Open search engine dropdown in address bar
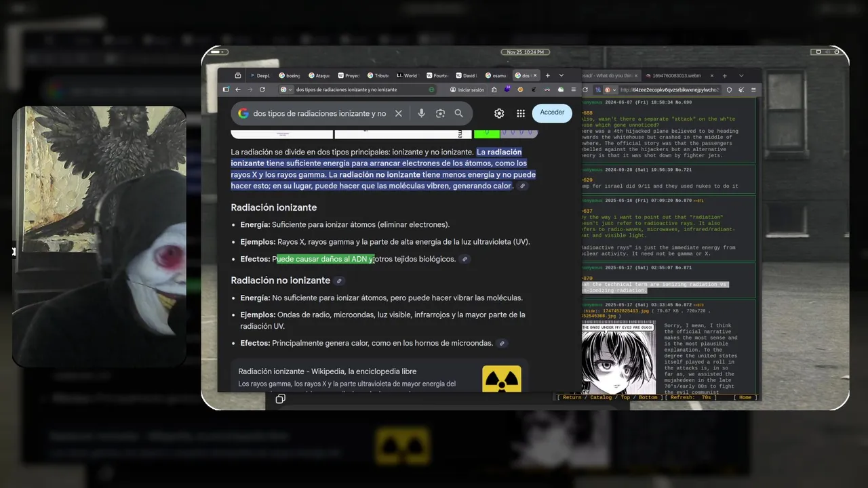868x488 pixels. (x=287, y=89)
